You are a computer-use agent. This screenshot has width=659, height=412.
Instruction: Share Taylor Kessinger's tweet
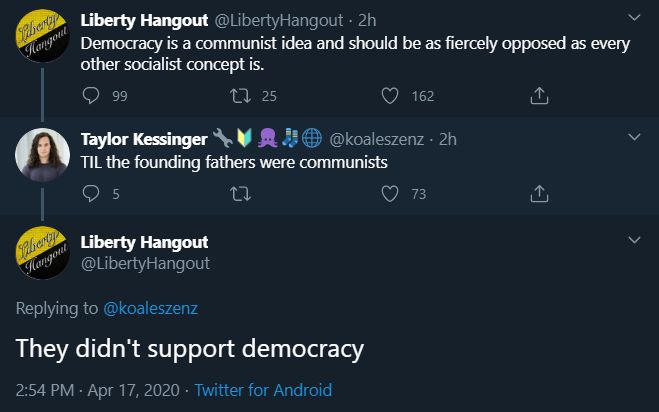tap(539, 194)
